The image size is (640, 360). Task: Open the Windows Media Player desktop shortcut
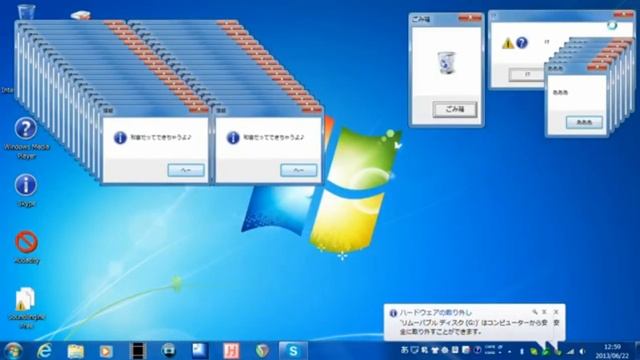click(26, 137)
